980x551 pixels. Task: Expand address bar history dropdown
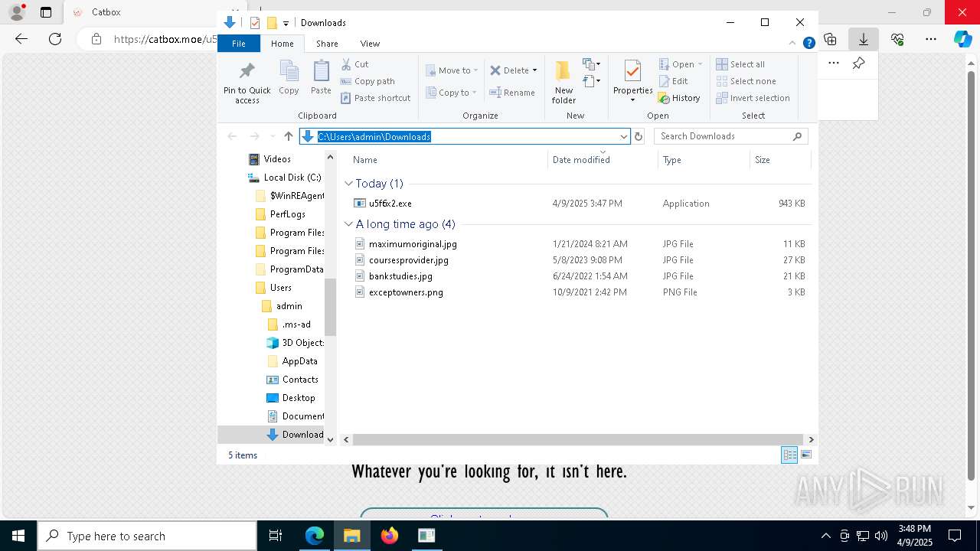(623, 136)
